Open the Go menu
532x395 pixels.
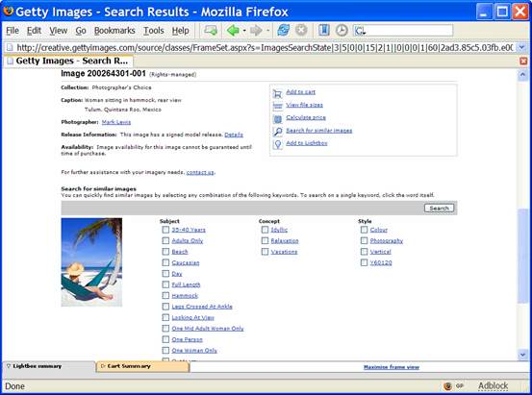pos(81,31)
